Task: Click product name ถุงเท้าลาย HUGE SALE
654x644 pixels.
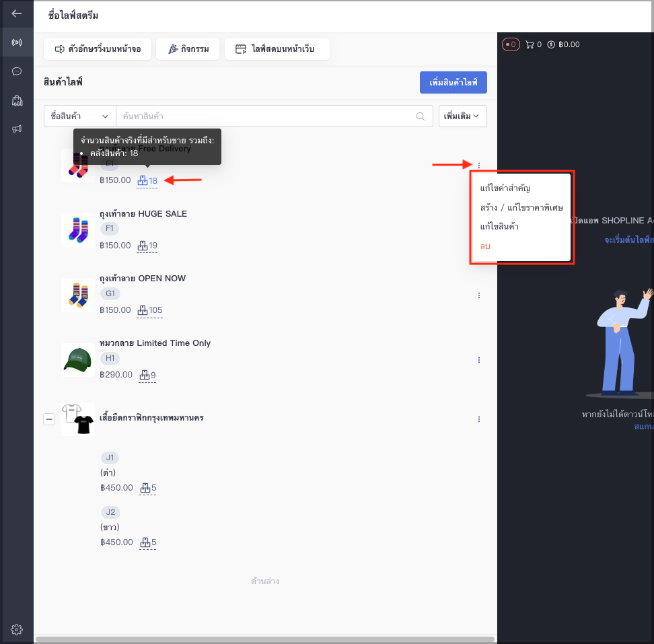Action: pyautogui.click(x=143, y=214)
